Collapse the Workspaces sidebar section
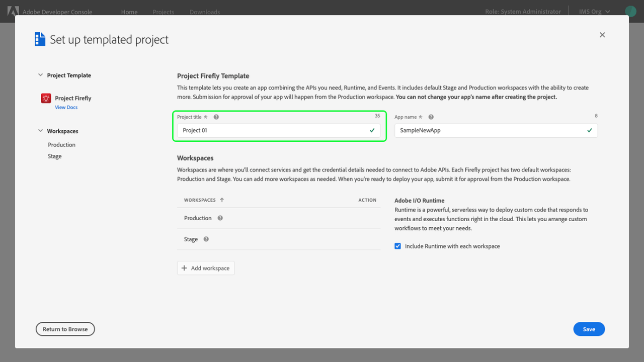644x362 pixels. (x=40, y=131)
